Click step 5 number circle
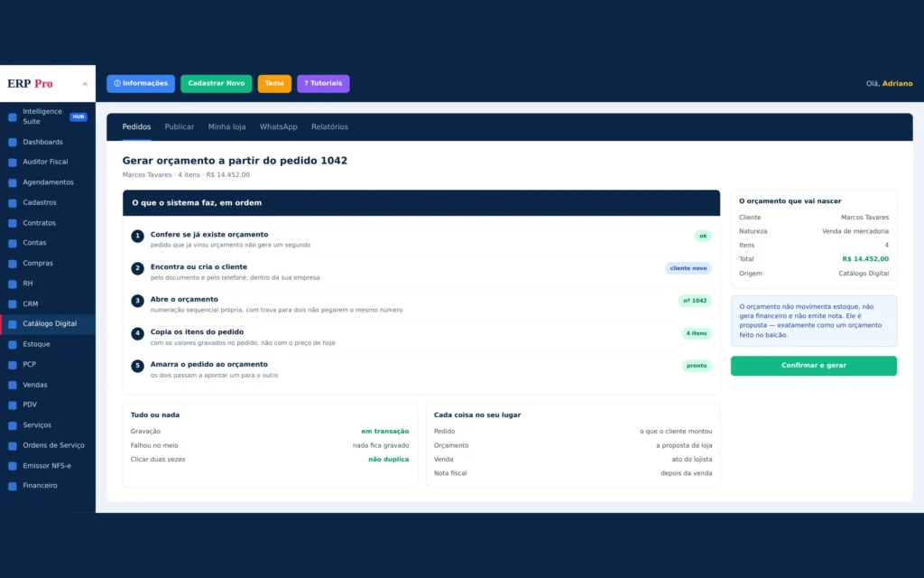This screenshot has width=924, height=578. pyautogui.click(x=137, y=366)
